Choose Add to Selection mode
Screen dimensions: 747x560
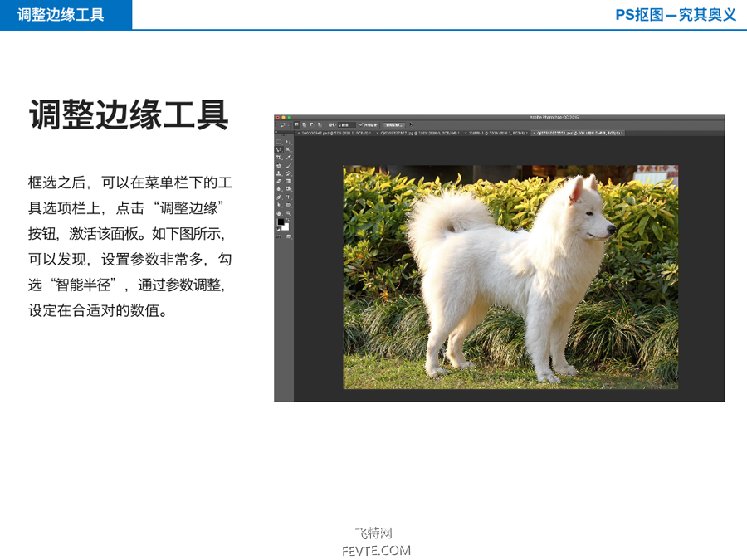(x=304, y=124)
